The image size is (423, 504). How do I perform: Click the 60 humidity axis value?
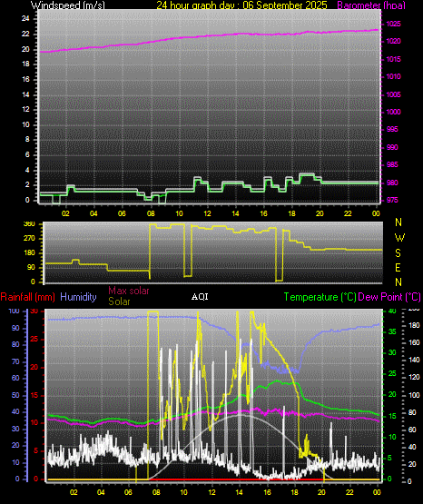click(x=15, y=379)
